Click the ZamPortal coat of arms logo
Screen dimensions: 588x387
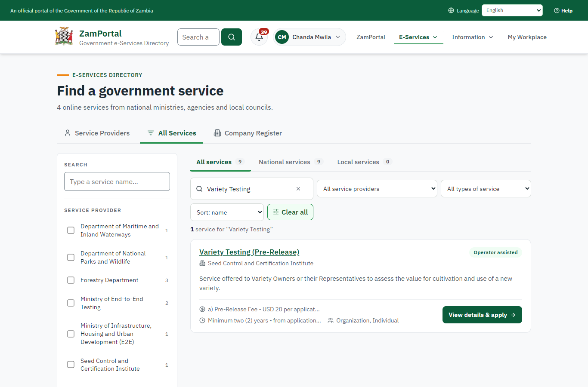(64, 37)
